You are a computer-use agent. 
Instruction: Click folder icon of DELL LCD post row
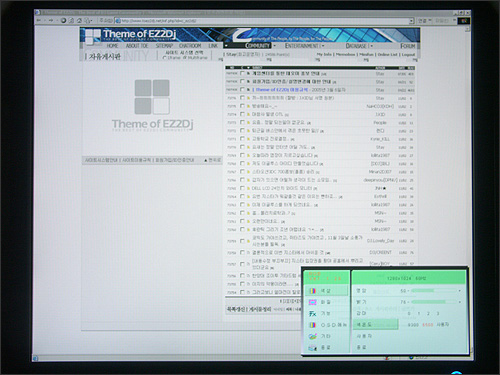coord(248,188)
